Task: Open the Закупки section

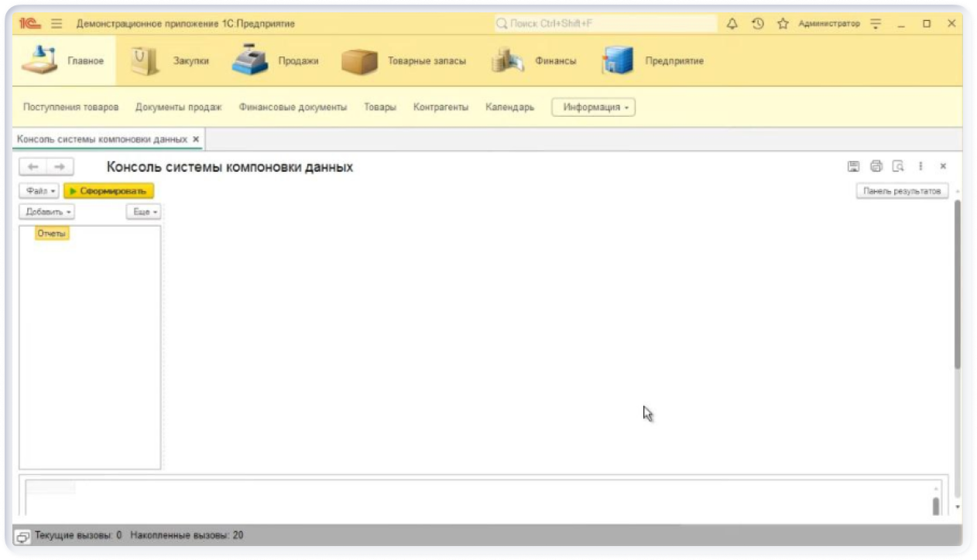Action: 171,61
